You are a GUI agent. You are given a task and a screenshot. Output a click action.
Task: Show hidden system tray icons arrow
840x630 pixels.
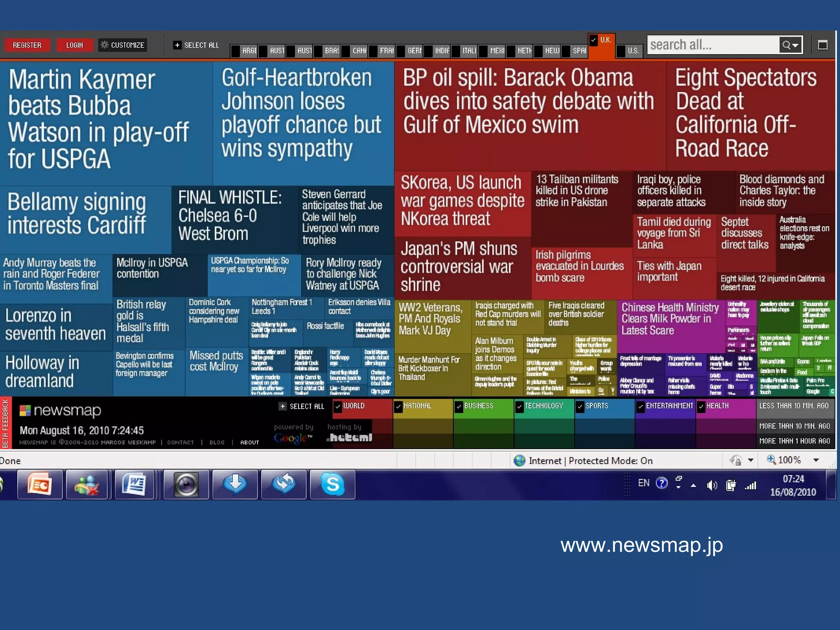click(x=693, y=486)
